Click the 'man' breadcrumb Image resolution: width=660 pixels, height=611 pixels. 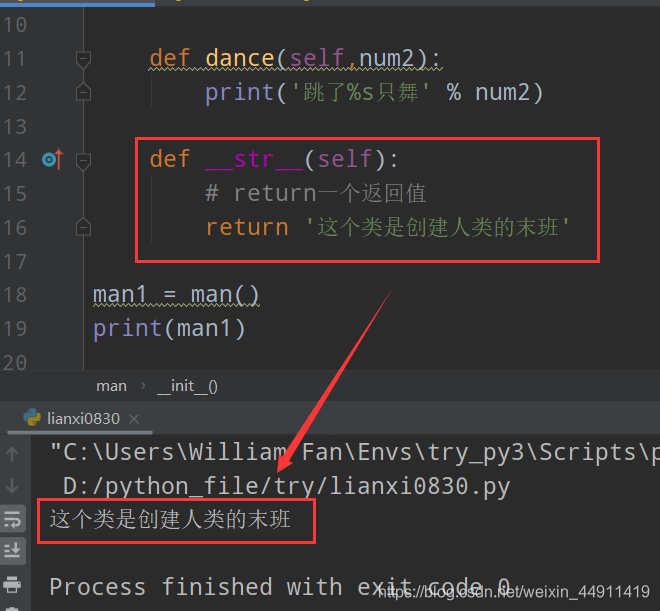tap(111, 386)
